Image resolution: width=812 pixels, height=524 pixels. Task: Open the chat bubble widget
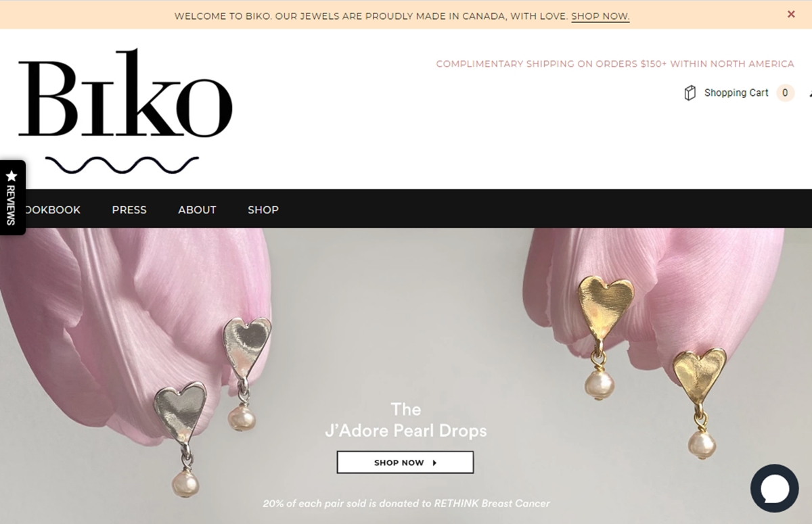point(775,488)
